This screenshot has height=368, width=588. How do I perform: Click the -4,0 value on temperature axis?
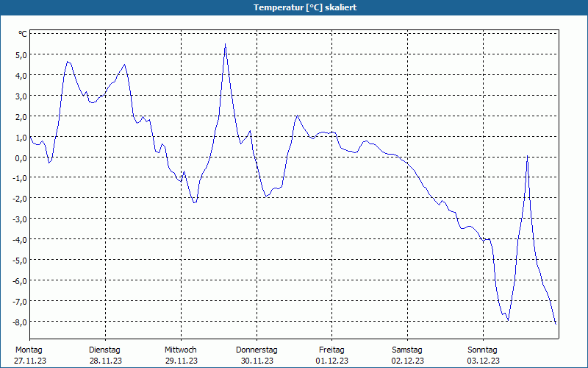tap(20, 240)
